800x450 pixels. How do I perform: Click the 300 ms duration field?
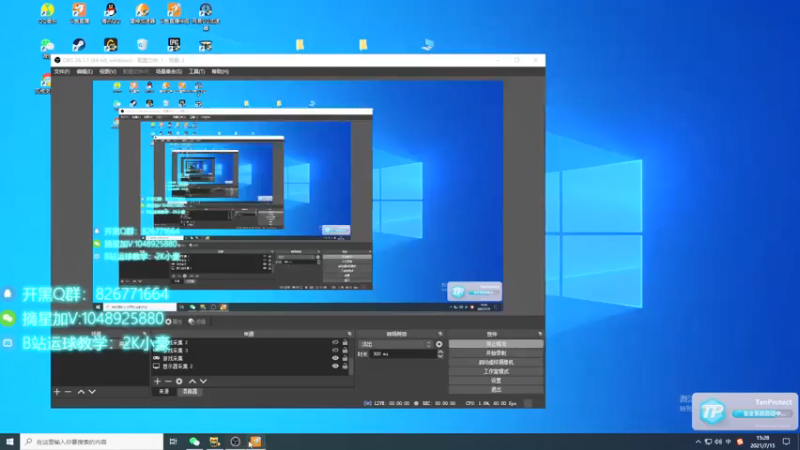tap(403, 354)
